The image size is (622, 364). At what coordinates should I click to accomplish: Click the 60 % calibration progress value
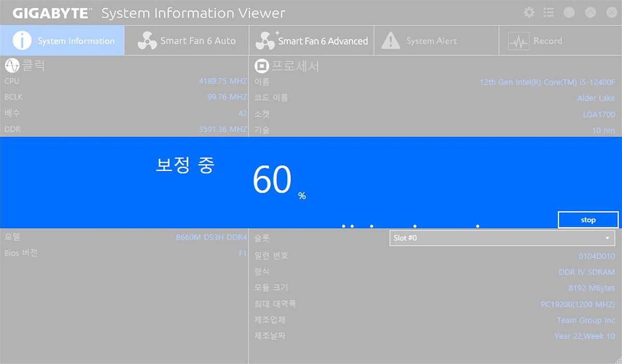(x=279, y=181)
